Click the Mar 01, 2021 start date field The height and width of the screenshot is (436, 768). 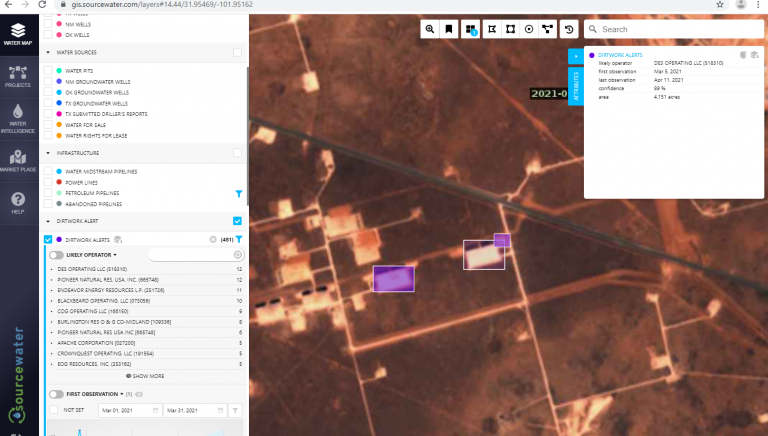130,411
